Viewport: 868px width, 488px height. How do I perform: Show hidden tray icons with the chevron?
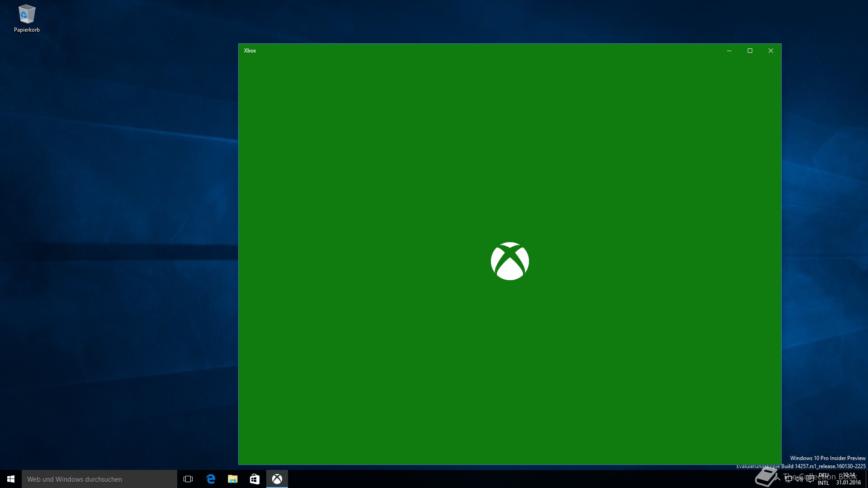tap(778, 479)
